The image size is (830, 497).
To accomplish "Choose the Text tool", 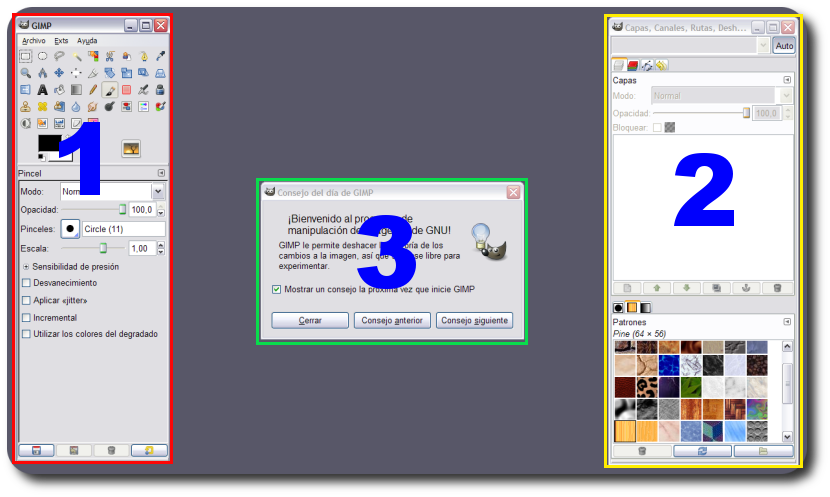I will click(42, 90).
